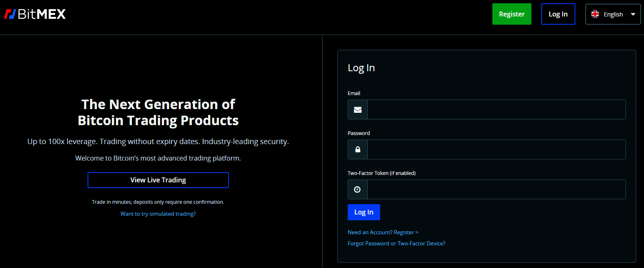Screen dimensions: 644x268
Task: Click 'Welcome to Bitcoin's most advanced trading platform.' text
Action: pyautogui.click(x=158, y=158)
